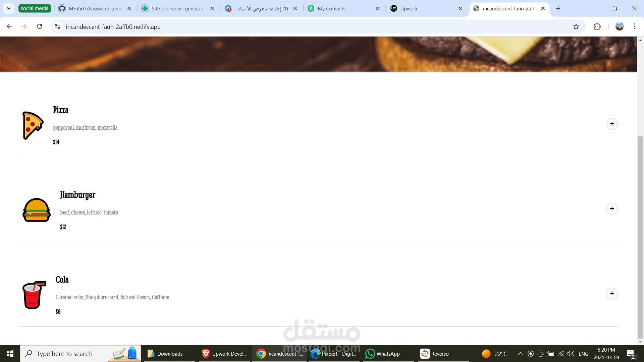
Task: Open WhatsApp from the taskbar
Action: (x=383, y=354)
